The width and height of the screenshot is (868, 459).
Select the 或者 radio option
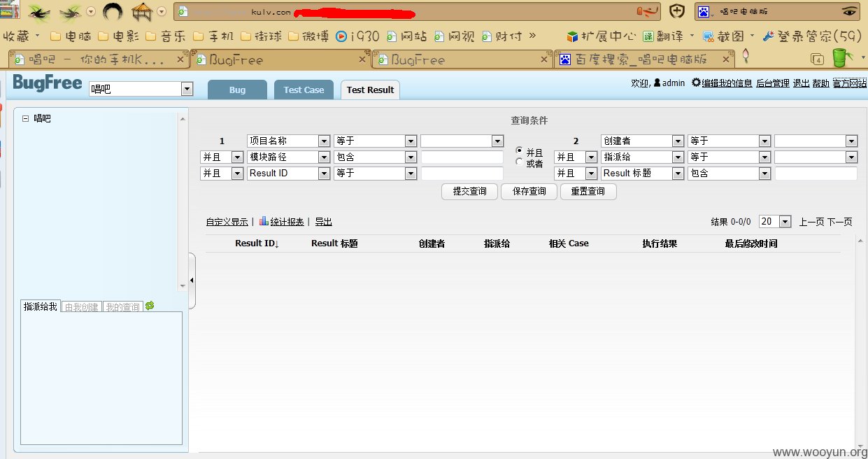[520, 162]
